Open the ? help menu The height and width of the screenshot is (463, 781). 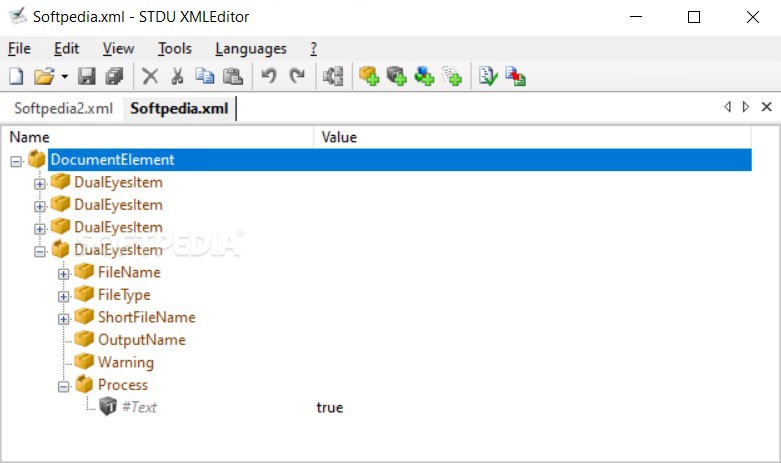point(313,49)
